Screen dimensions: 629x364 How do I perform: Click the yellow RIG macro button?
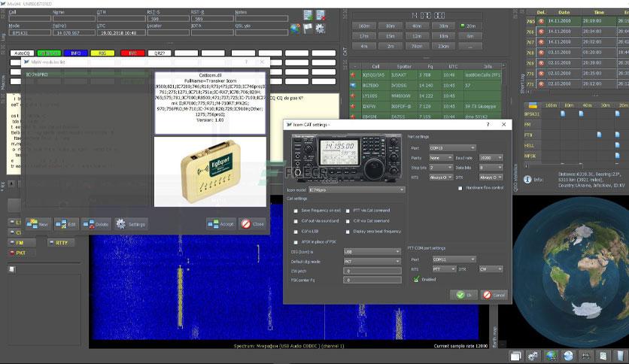(x=102, y=53)
